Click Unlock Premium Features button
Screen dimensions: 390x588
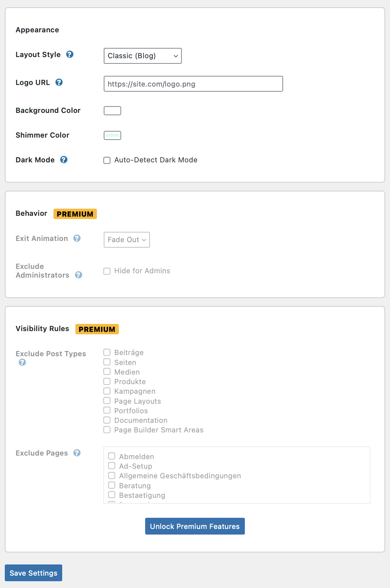tap(195, 526)
